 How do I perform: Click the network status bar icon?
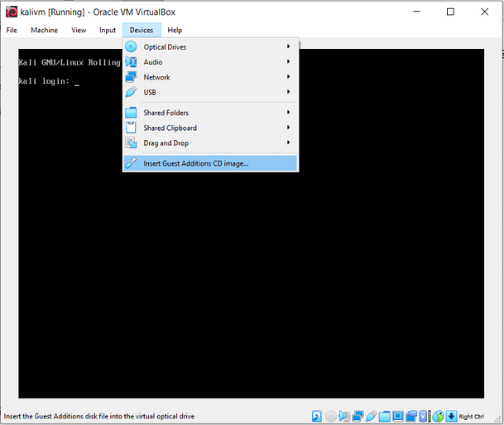[358, 416]
